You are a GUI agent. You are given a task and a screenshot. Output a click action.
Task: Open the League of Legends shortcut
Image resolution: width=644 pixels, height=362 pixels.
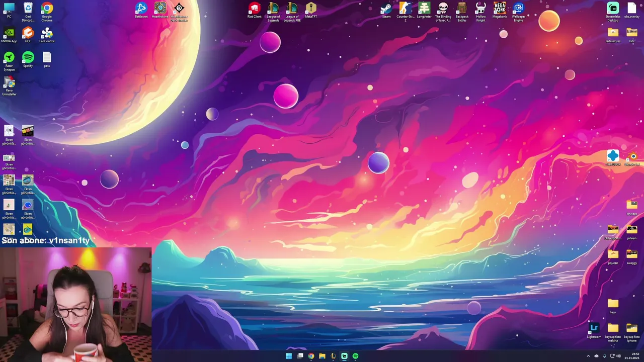tap(273, 12)
